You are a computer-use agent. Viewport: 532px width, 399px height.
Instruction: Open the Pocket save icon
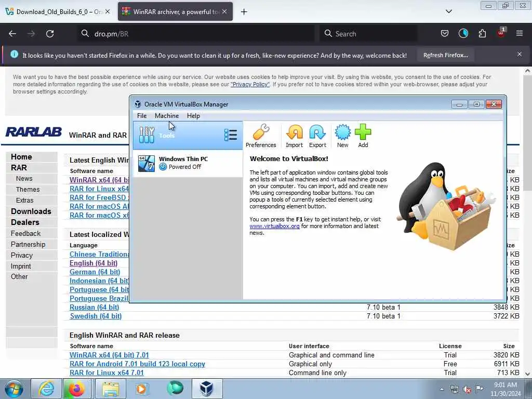[445, 34]
